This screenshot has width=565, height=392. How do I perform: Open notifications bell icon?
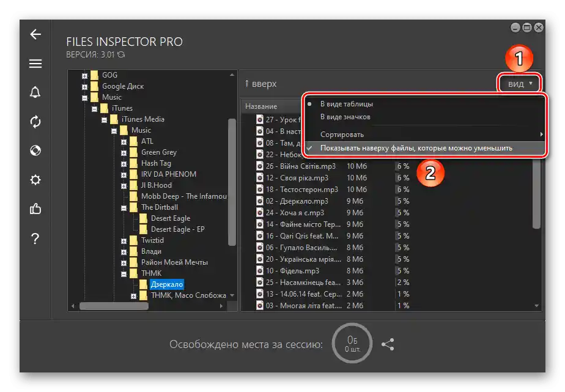35,92
